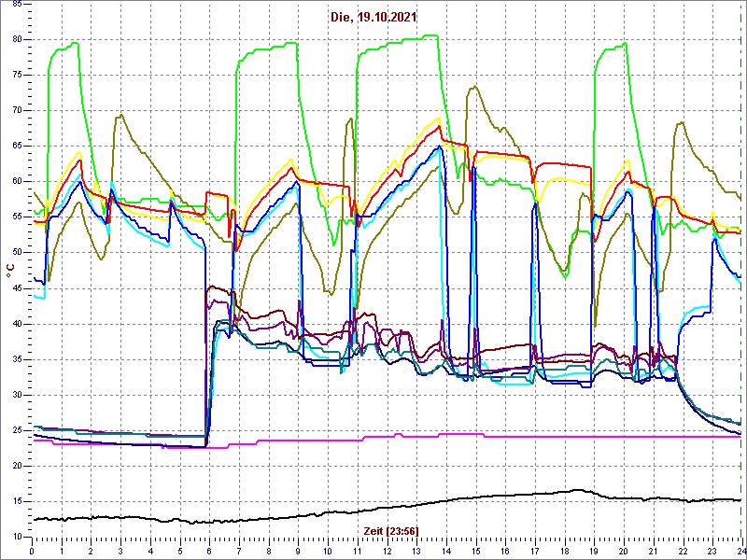This screenshot has width=747, height=560.
Task: Click hour 6 on the time axis
Action: (209, 552)
